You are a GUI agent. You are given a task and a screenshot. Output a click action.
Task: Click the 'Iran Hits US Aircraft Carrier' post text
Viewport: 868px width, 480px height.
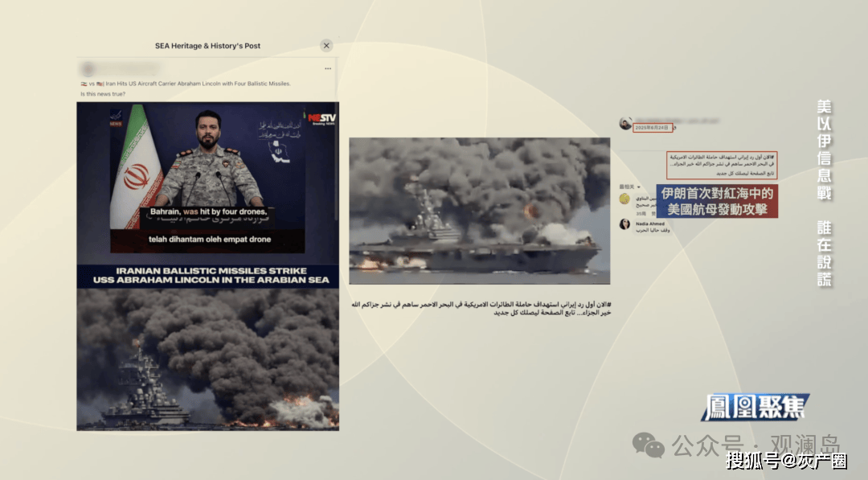coord(191,84)
